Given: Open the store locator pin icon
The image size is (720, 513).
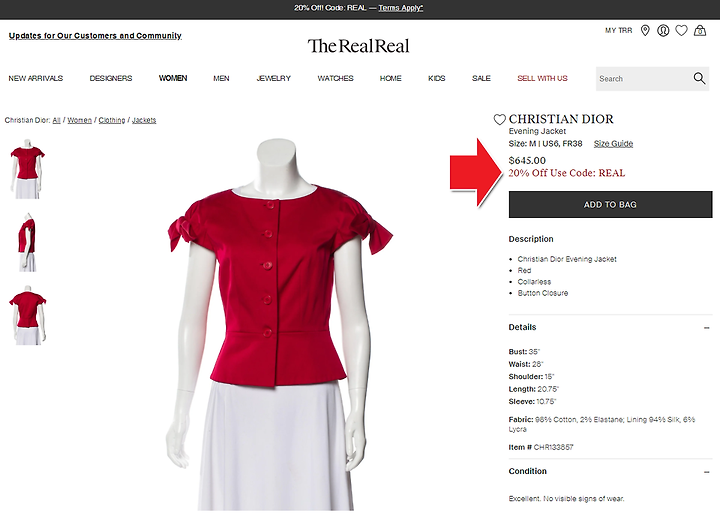Looking at the screenshot, I should pyautogui.click(x=645, y=31).
